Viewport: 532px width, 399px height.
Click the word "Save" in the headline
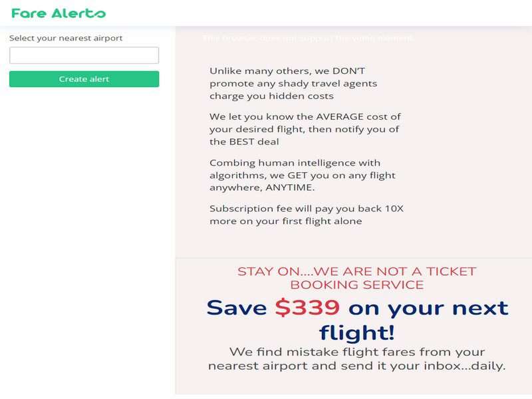click(237, 308)
